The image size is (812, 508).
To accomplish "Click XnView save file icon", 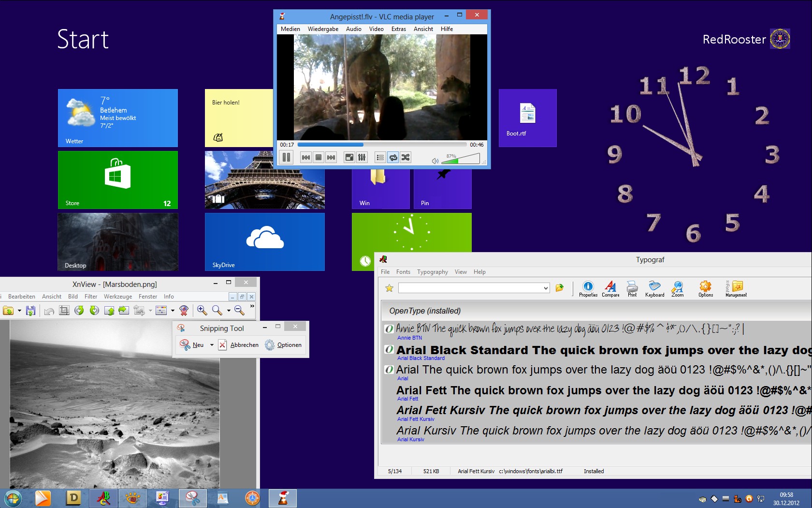I will [31, 310].
